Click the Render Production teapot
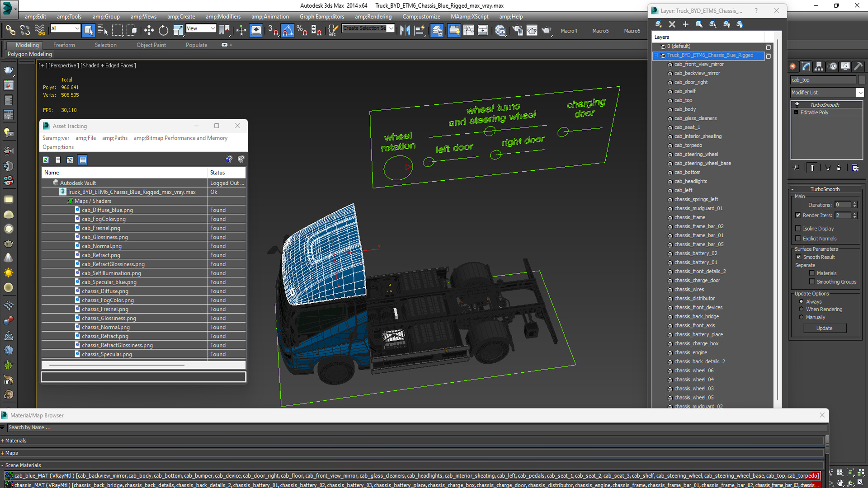This screenshot has width=868, height=488. [x=547, y=30]
